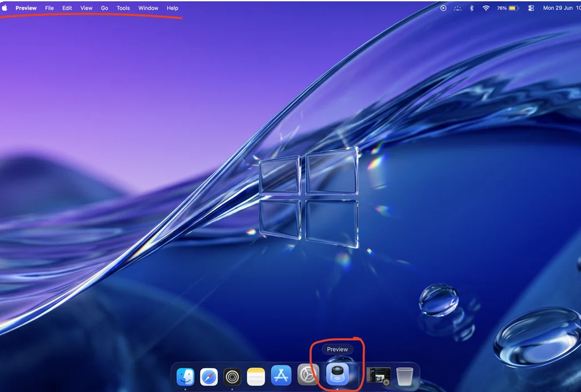Launch the App Store from the Dock
This screenshot has width=581, height=392.
[x=281, y=376]
